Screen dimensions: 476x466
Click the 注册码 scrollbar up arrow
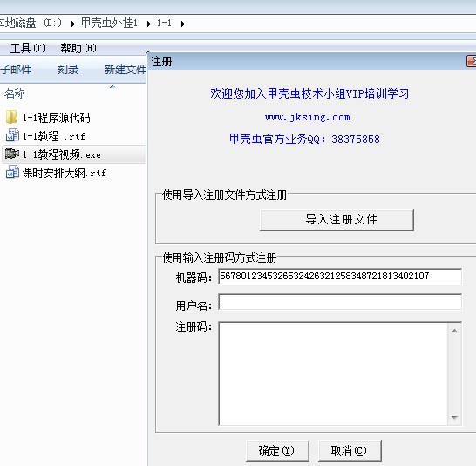454,331
